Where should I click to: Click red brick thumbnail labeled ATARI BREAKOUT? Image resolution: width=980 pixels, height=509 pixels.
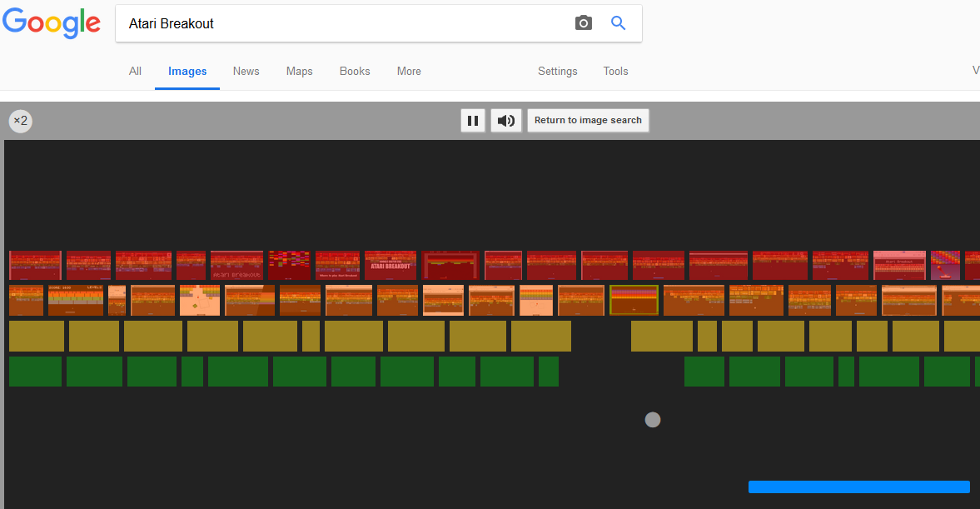(391, 265)
